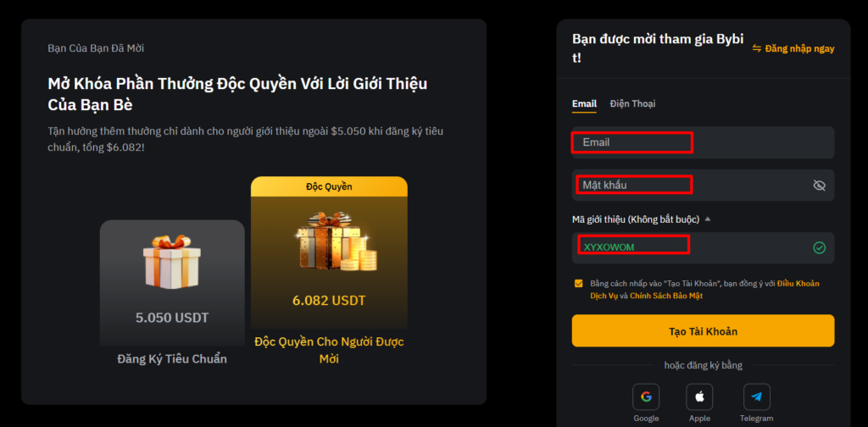This screenshot has height=427, width=868.
Task: Focus the Email input field
Action: click(x=703, y=142)
